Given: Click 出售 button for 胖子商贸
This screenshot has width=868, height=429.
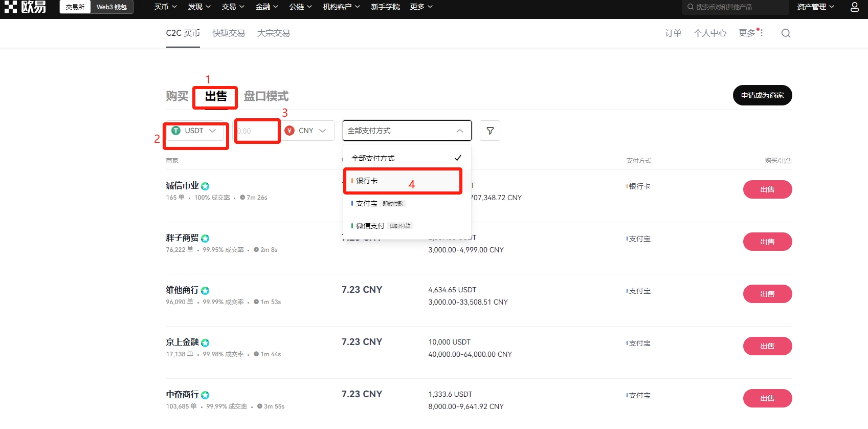Looking at the screenshot, I should 767,242.
